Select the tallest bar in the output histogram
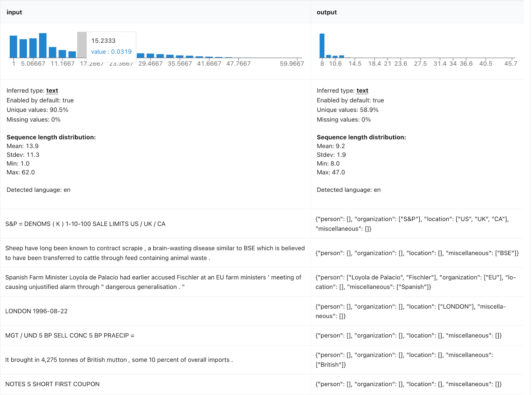The image size is (532, 395). click(322, 46)
